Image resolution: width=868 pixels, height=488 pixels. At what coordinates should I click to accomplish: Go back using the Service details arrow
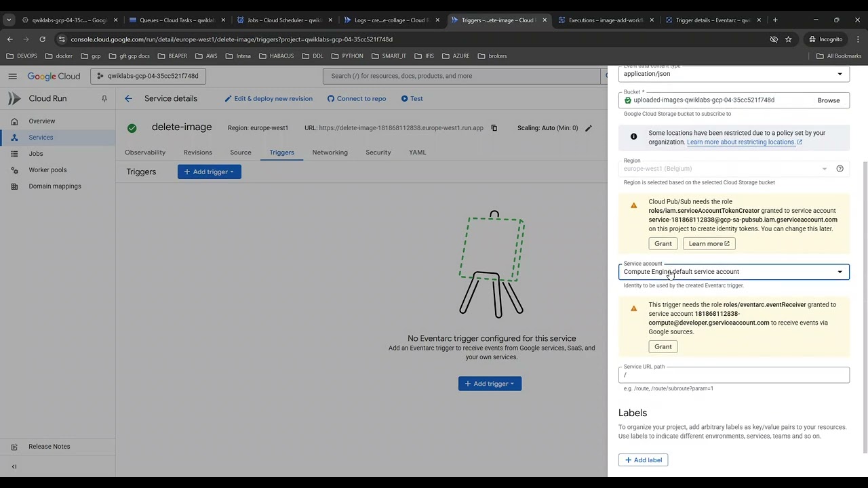[128, 98]
